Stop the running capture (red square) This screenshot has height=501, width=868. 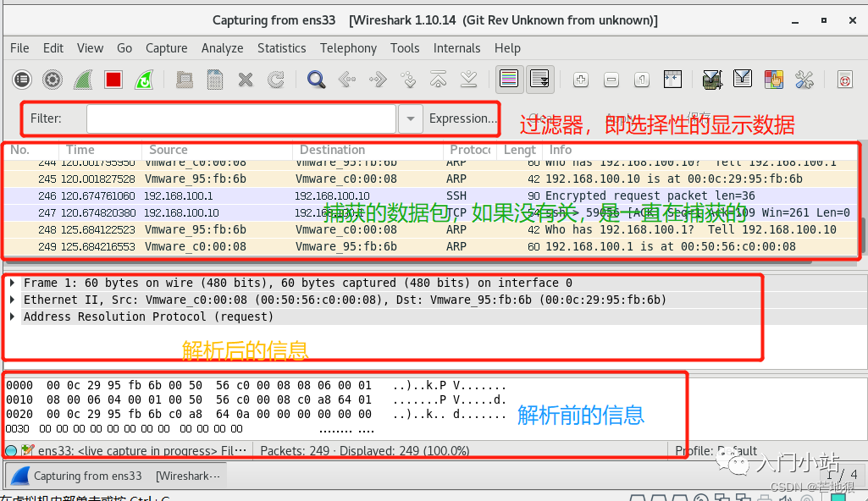coord(113,80)
